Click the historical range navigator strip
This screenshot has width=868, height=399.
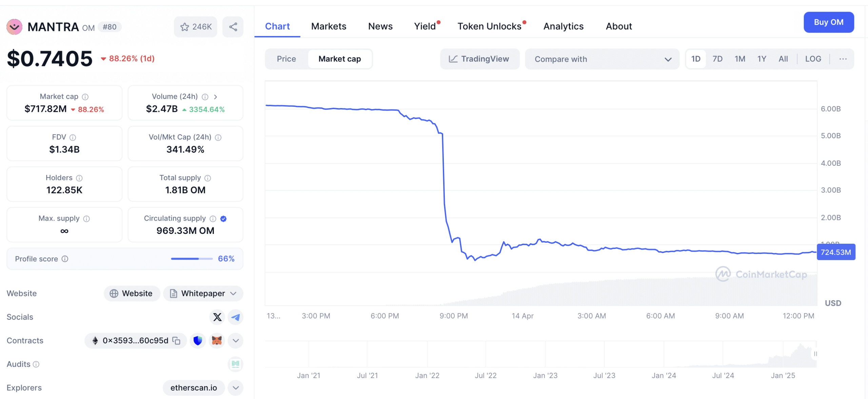point(541,354)
